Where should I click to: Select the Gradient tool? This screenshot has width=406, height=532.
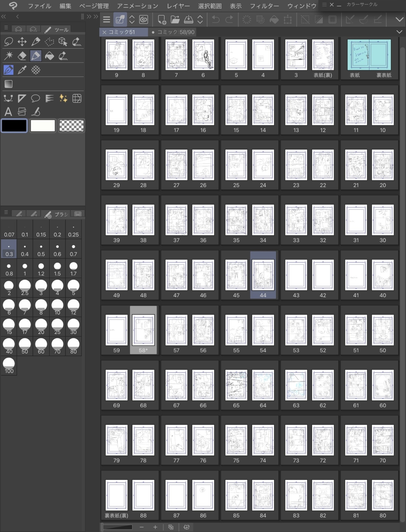pyautogui.click(x=9, y=84)
